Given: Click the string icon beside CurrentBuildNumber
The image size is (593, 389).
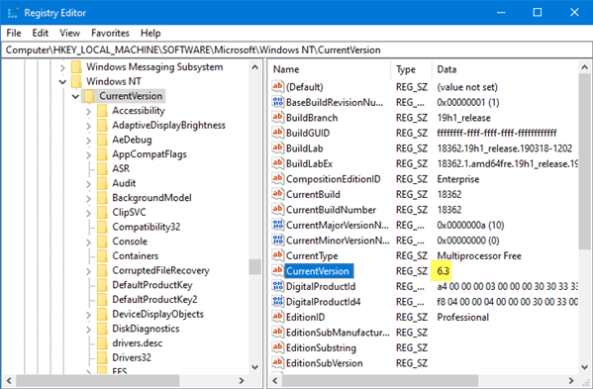Looking at the screenshot, I should pyautogui.click(x=278, y=209).
